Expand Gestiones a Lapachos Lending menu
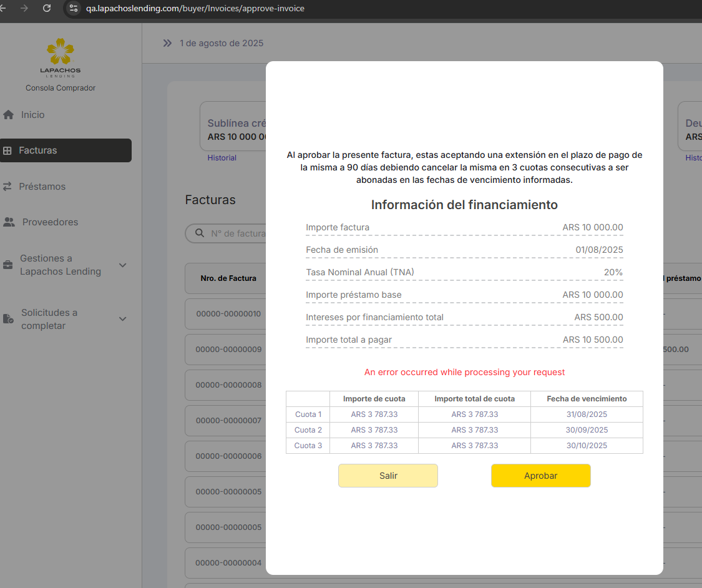This screenshot has width=702, height=588. tap(123, 265)
